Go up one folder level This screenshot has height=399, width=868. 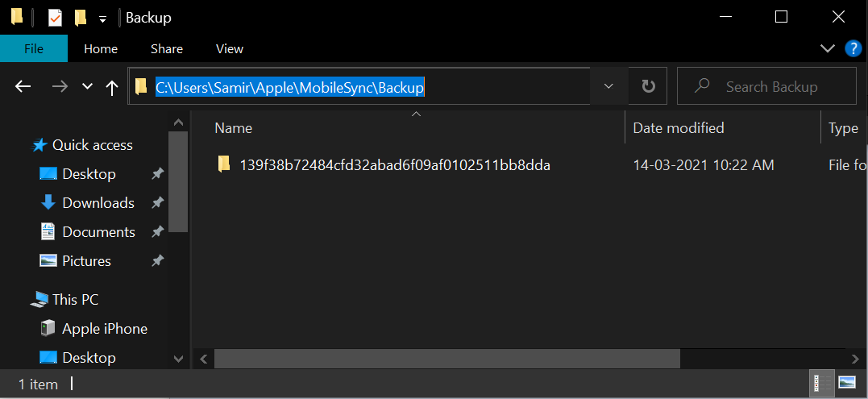112,87
